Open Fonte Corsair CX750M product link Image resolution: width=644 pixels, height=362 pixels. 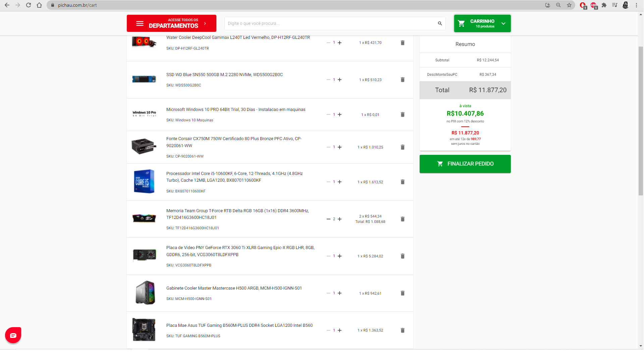point(234,142)
